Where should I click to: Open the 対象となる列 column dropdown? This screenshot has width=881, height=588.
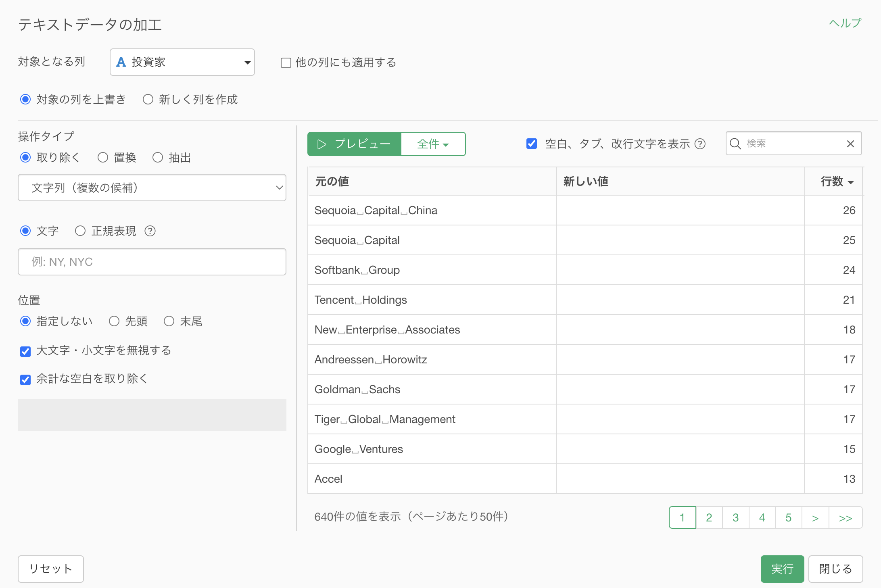click(x=182, y=62)
